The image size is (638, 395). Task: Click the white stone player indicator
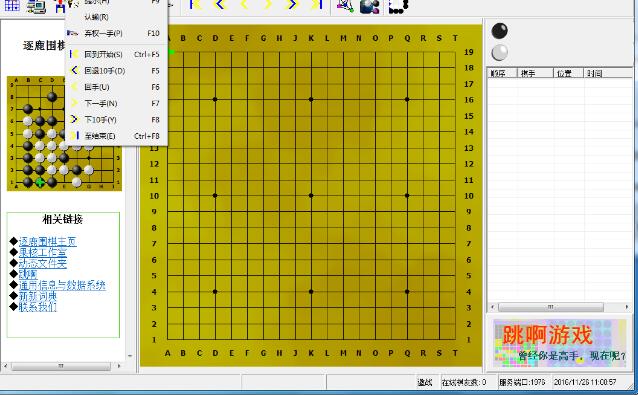pyautogui.click(x=500, y=52)
